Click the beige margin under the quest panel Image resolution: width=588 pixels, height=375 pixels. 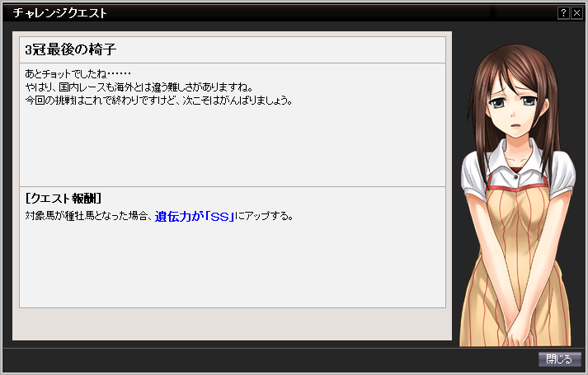point(232,324)
